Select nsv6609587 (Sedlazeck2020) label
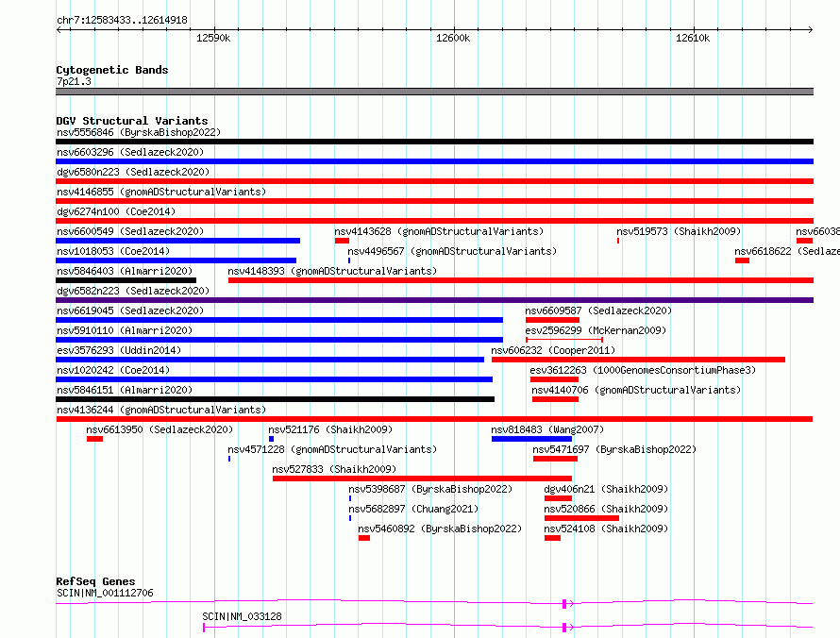This screenshot has width=840, height=638. (598, 311)
